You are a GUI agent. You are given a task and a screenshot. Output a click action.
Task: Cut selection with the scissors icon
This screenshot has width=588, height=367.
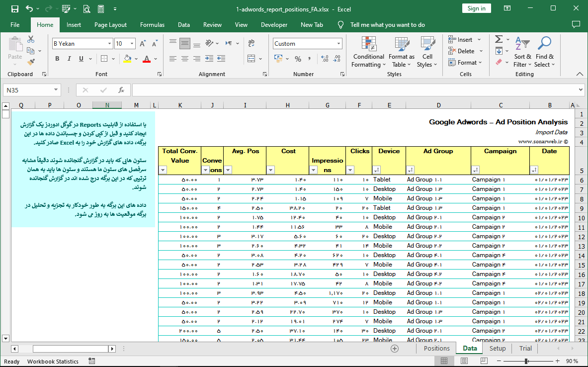31,39
